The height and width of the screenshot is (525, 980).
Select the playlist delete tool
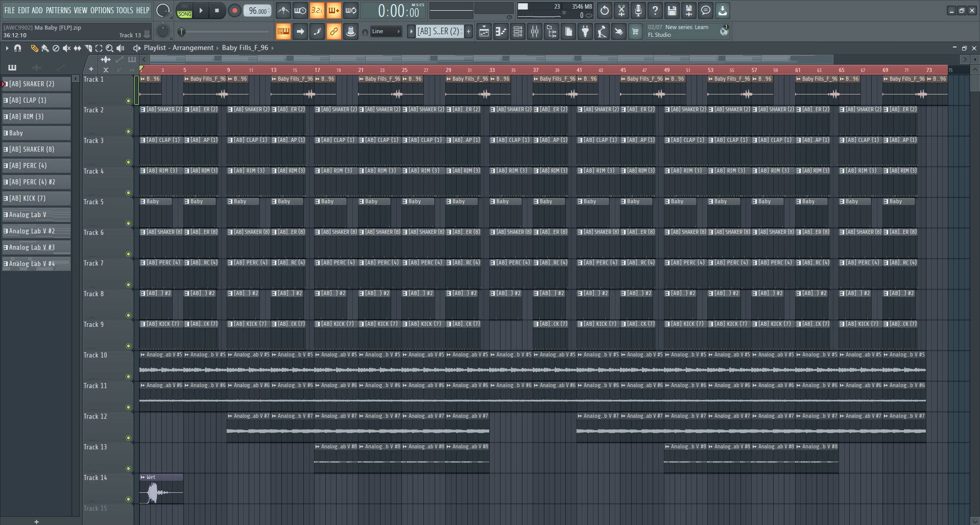[56, 48]
